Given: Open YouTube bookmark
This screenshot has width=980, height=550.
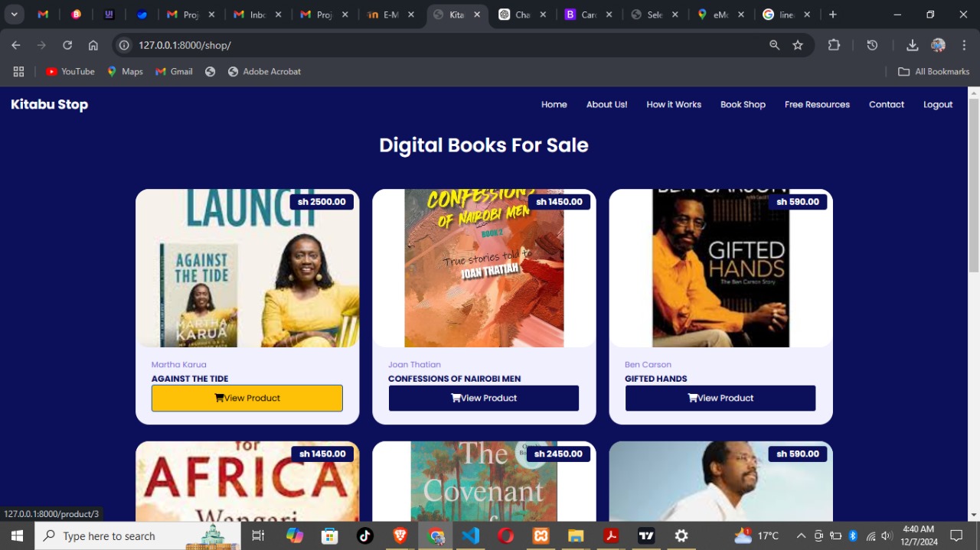Looking at the screenshot, I should tap(70, 71).
